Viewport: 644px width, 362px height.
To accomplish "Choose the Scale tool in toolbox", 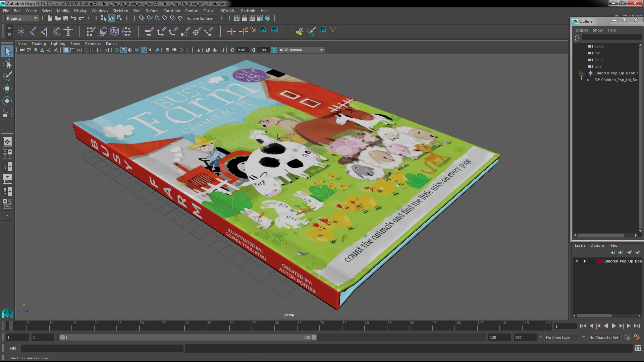I will click(x=7, y=113).
